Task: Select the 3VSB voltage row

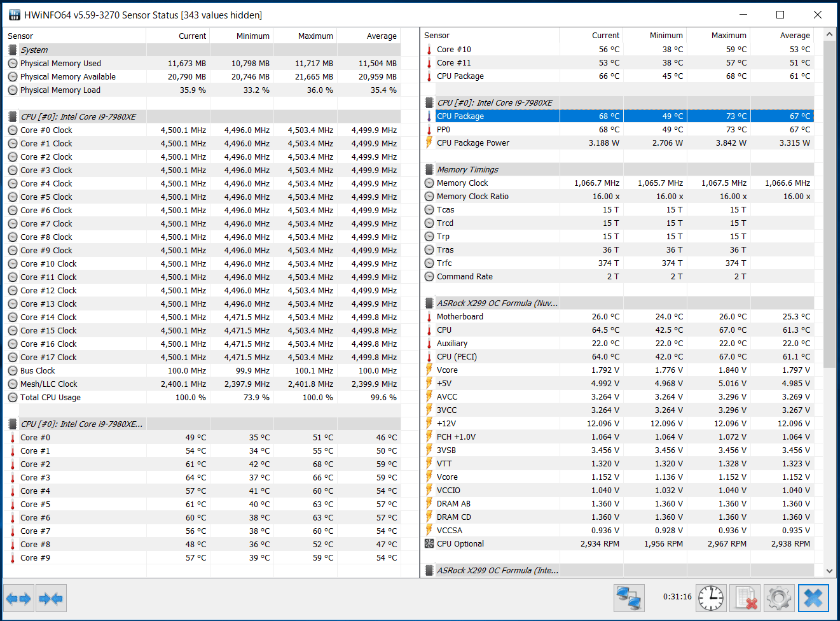Action: 618,450
